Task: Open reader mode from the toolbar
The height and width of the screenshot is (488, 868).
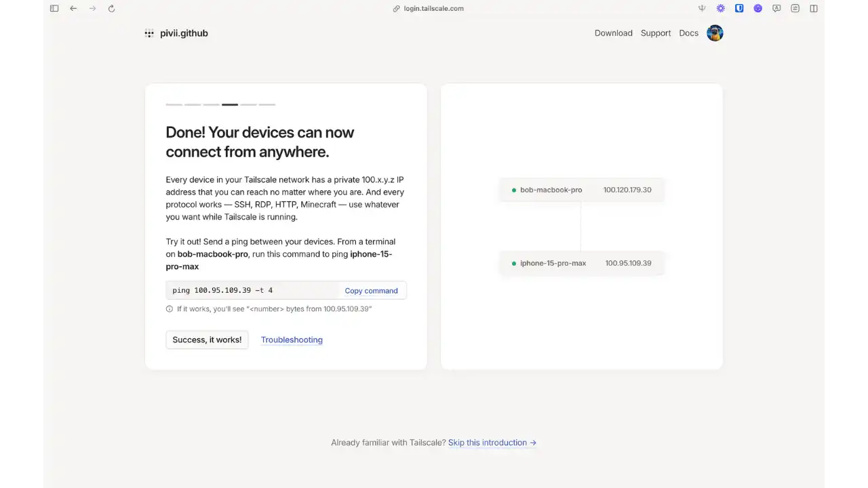Action: pyautogui.click(x=776, y=8)
